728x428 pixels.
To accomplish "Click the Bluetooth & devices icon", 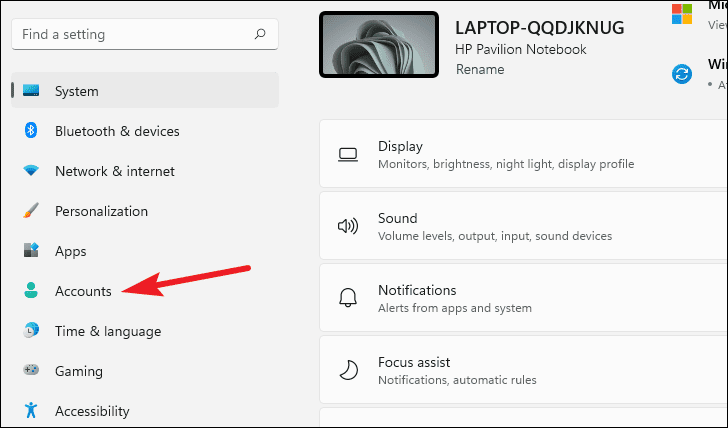I will [x=31, y=131].
